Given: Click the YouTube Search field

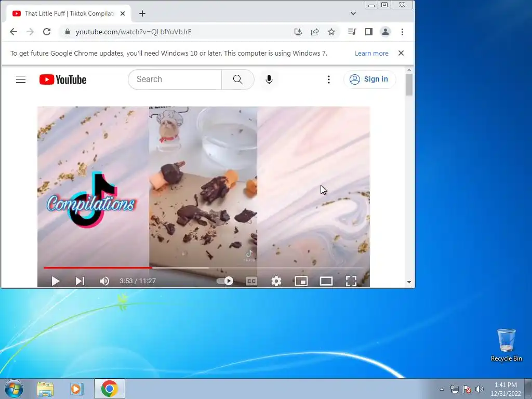Looking at the screenshot, I should point(175,79).
